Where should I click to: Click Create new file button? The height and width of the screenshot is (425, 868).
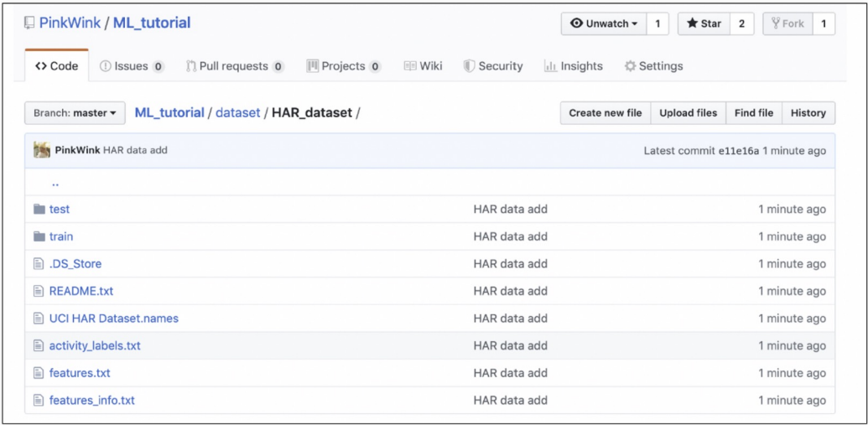click(x=606, y=113)
